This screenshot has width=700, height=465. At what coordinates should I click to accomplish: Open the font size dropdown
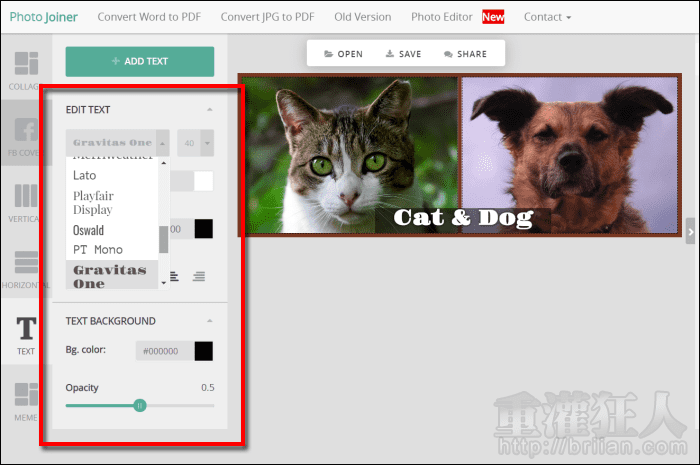pos(197,143)
